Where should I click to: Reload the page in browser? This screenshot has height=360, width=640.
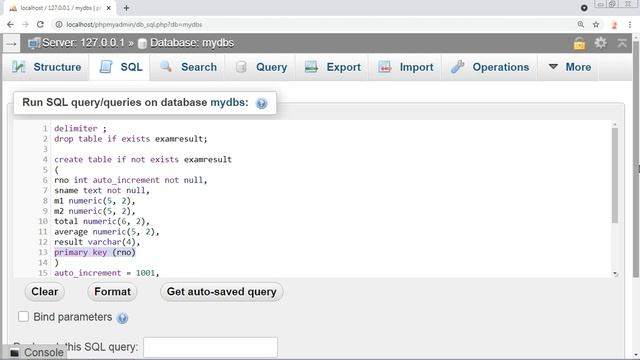coord(40,24)
